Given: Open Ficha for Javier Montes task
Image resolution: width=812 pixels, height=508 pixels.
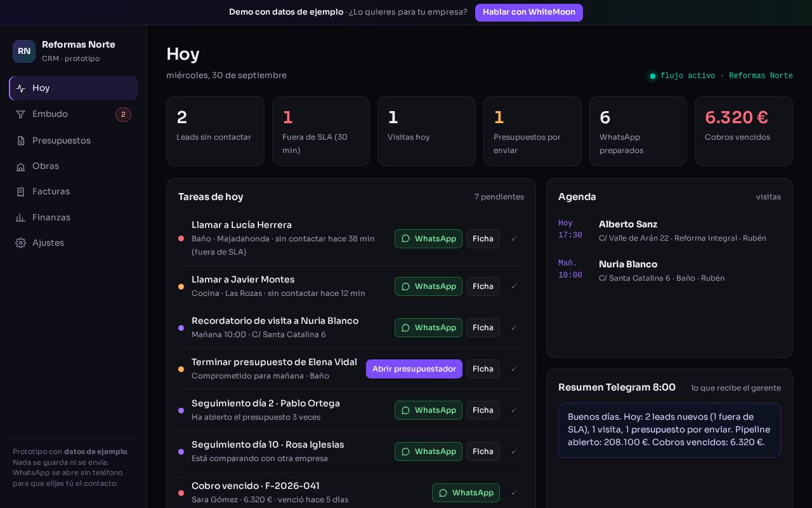Looking at the screenshot, I should point(483,286).
